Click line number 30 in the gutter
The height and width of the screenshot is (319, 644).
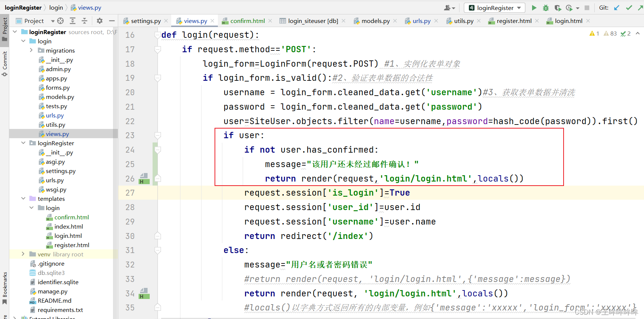tap(130, 236)
